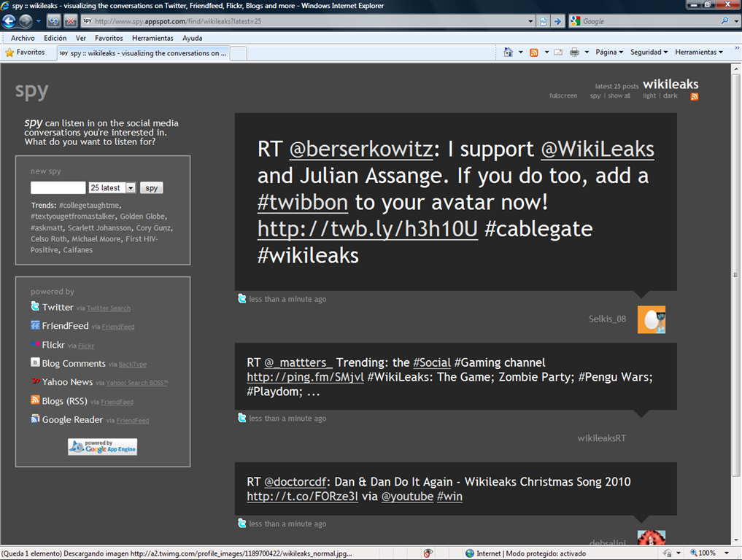This screenshot has width=742, height=560.
Task: Click the Google Reader icon in powered by list
Action: coord(35,419)
